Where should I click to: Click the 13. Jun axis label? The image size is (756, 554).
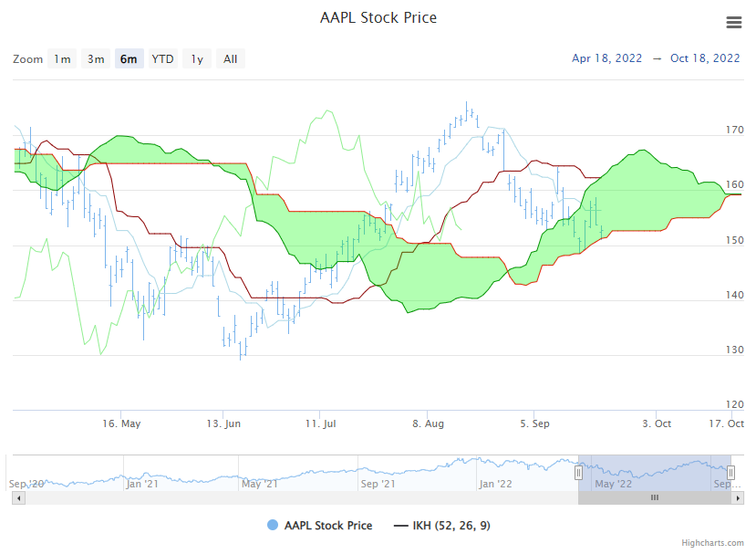[223, 423]
